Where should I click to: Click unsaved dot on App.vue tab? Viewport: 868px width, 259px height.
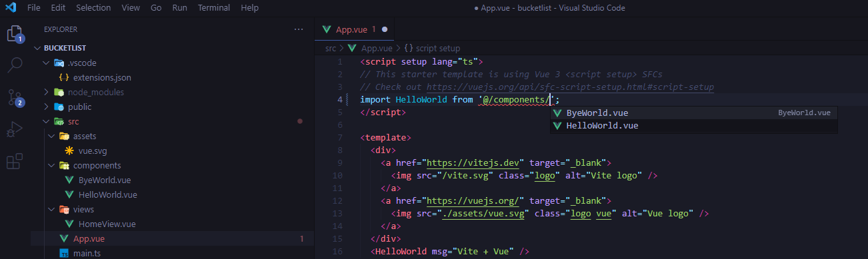[x=385, y=29]
